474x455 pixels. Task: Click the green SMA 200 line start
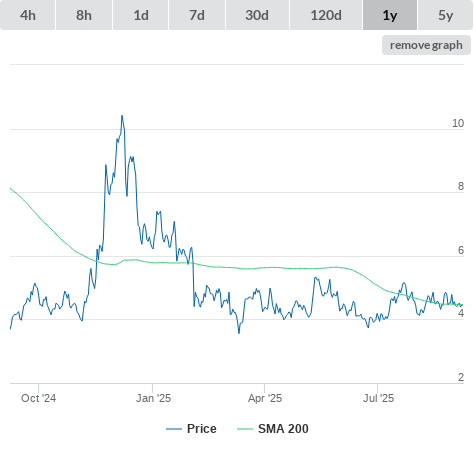[x=11, y=189]
